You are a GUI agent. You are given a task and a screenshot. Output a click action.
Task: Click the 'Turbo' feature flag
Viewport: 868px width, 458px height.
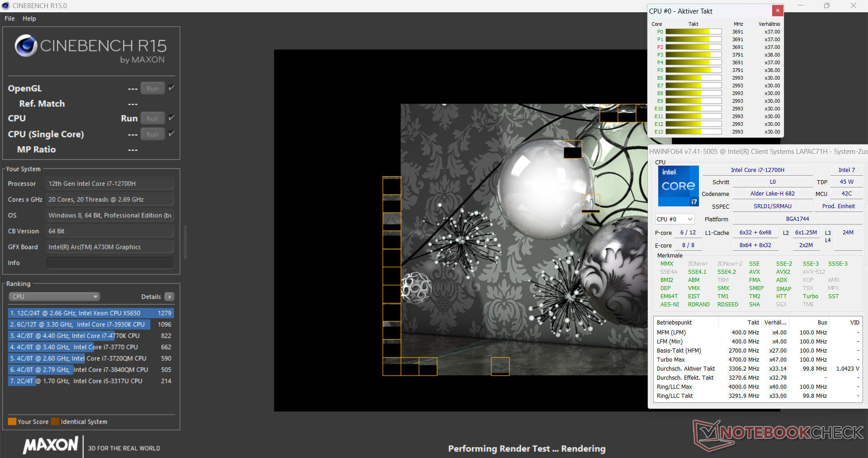(810, 296)
